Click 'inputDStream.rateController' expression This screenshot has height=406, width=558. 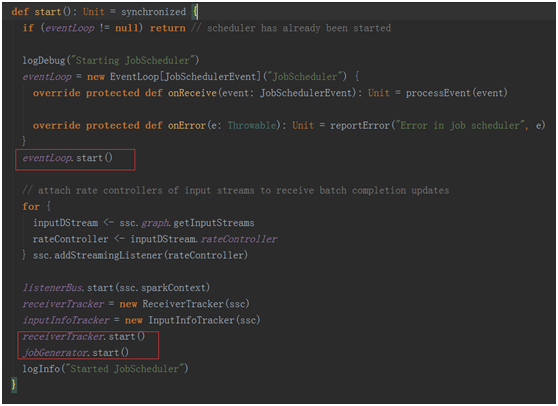[x=204, y=239]
